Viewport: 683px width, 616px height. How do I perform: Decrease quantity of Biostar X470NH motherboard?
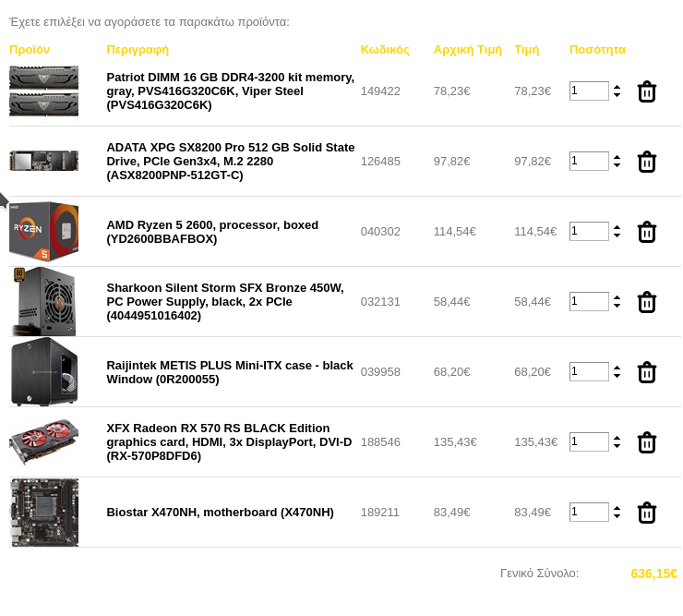tap(617, 515)
